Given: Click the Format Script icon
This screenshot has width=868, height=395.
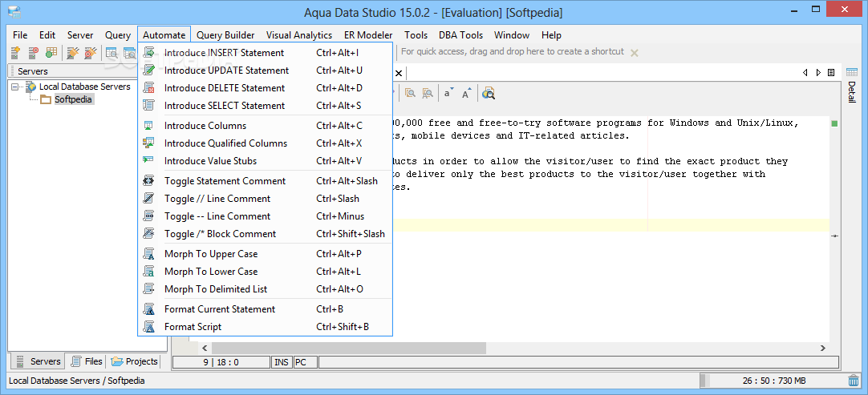Looking at the screenshot, I should tap(148, 326).
